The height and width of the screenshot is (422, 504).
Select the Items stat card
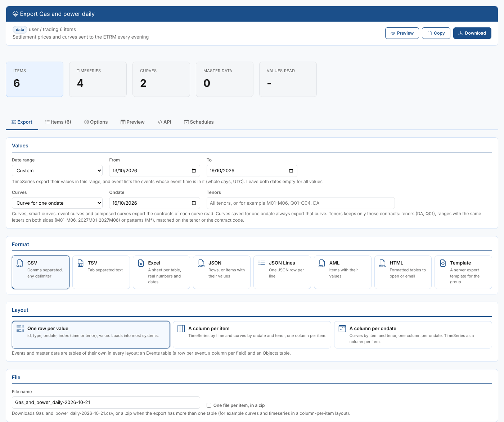tap(35, 79)
